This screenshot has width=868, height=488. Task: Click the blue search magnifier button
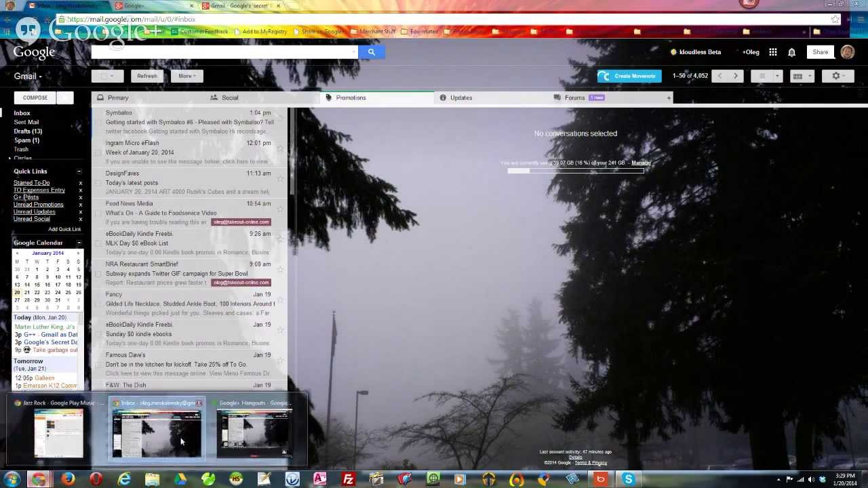click(371, 52)
